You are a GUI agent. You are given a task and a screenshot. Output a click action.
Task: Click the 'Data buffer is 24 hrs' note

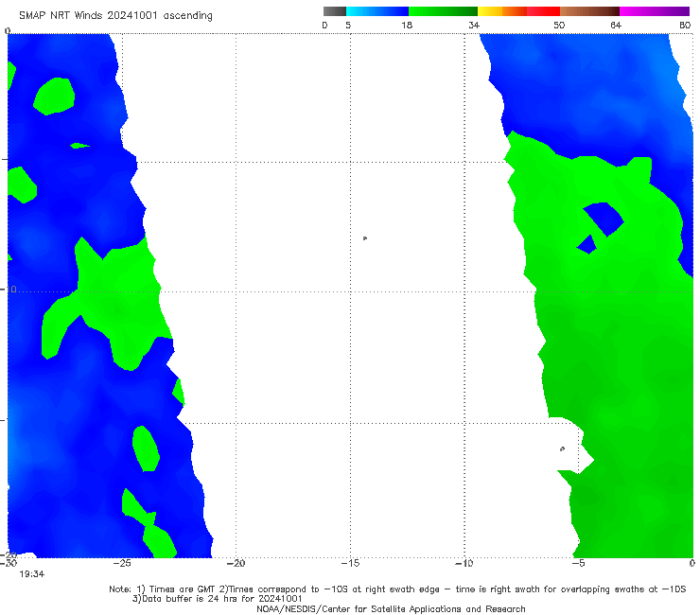(217, 599)
